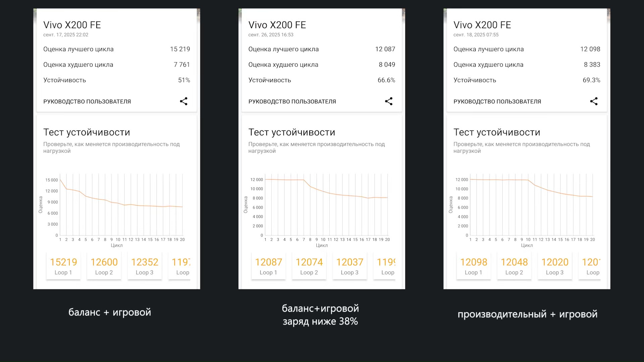Open user guide link in right card
This screenshot has width=644, height=362.
click(497, 102)
